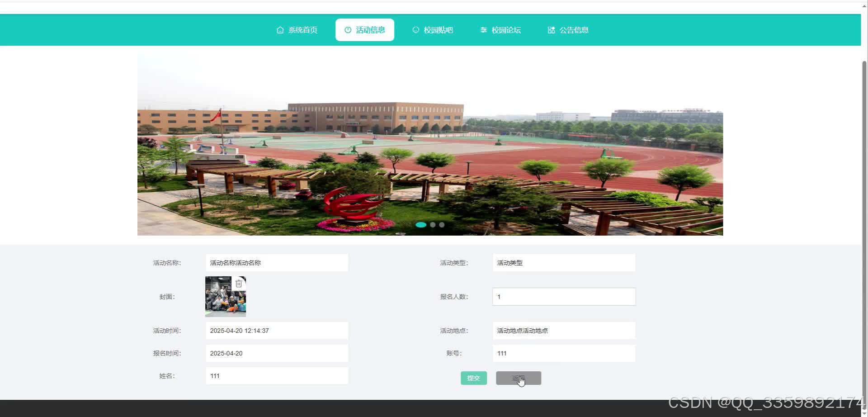Image resolution: width=868 pixels, height=417 pixels.
Task: Click the 姓名 input field
Action: pyautogui.click(x=277, y=376)
